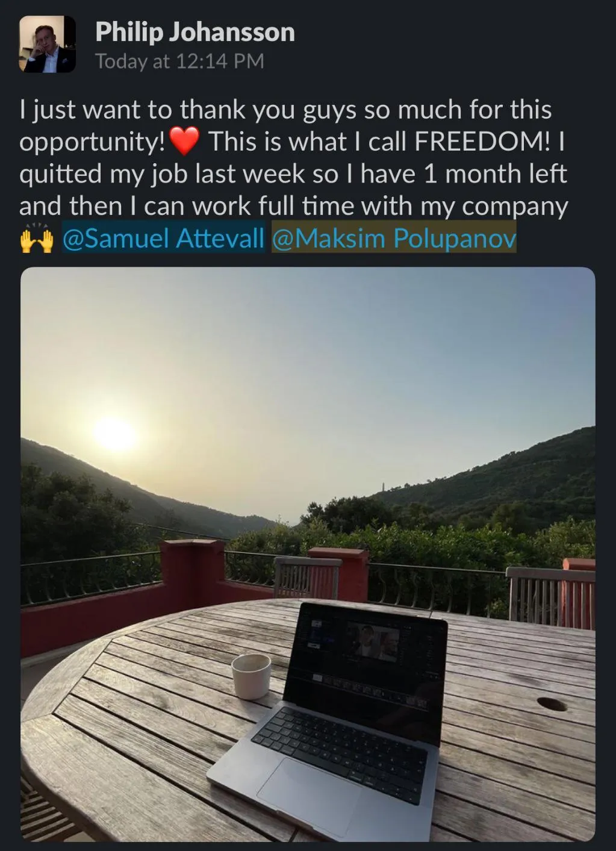Open the "Today at 12:14 PM" timestamp

(179, 61)
